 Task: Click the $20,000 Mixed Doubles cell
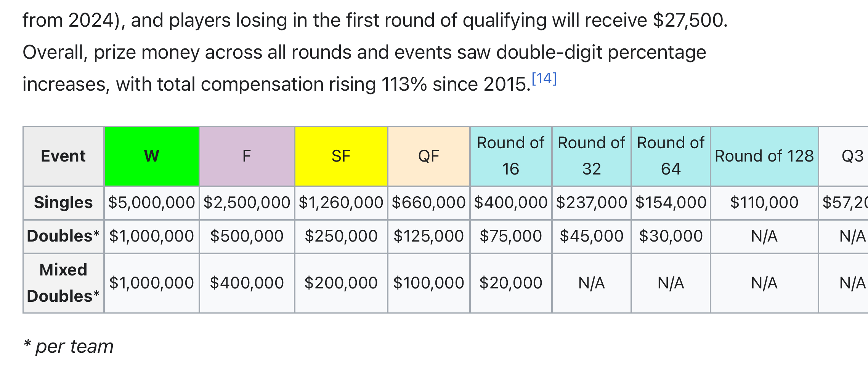(x=510, y=283)
